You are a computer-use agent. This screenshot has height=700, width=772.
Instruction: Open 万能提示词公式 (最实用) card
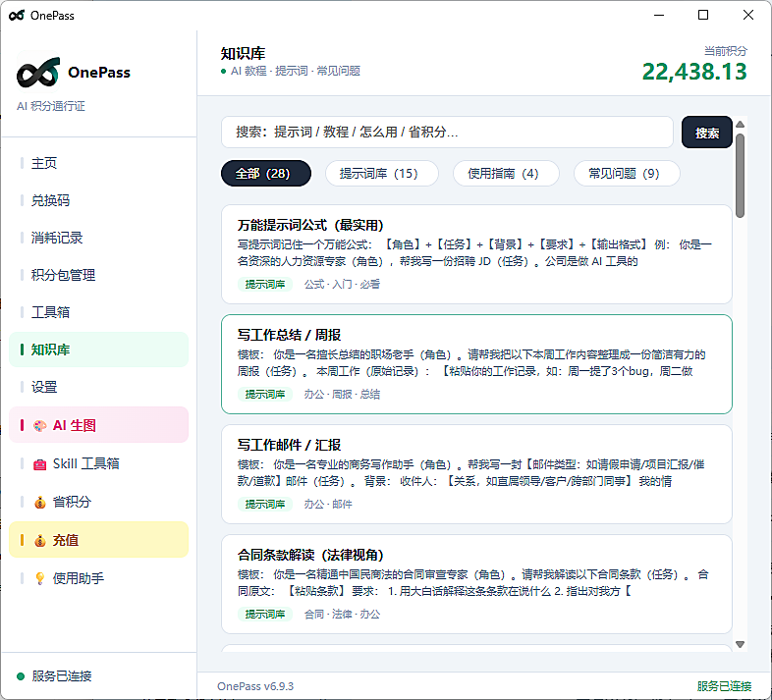[476, 254]
